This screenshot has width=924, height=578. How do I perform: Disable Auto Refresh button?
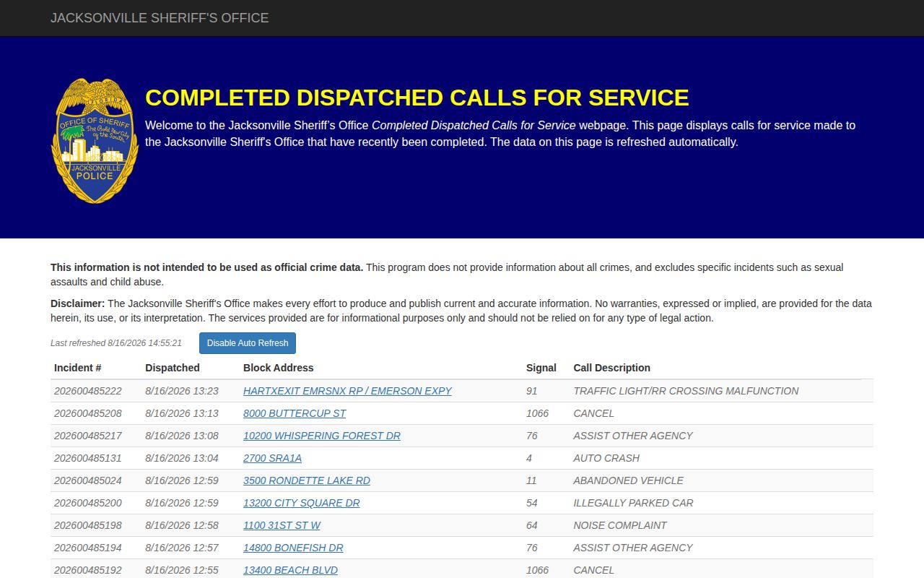click(x=248, y=343)
